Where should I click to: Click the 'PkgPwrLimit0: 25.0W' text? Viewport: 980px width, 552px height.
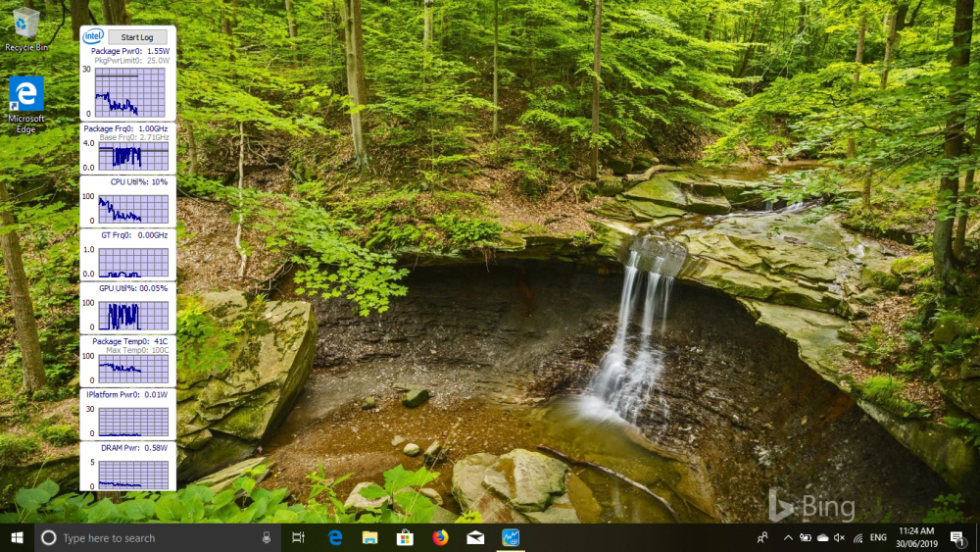(132, 61)
